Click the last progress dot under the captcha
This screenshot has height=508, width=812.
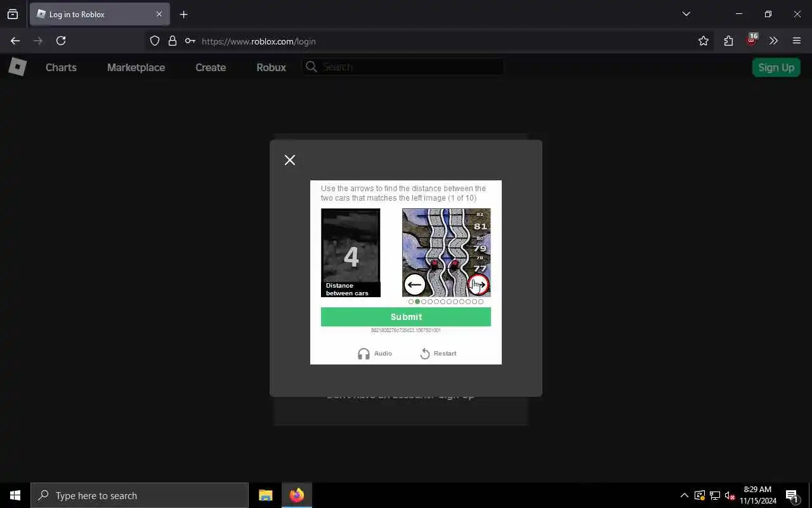pyautogui.click(x=481, y=302)
